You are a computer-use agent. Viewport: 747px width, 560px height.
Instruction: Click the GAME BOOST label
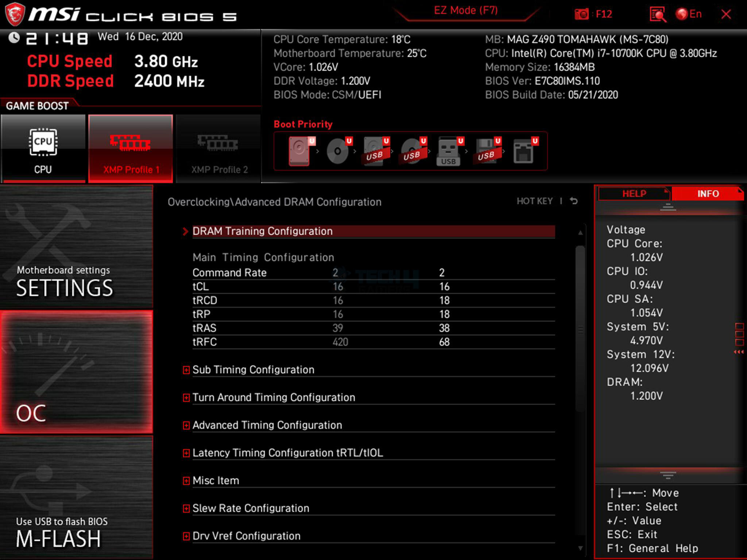point(37,106)
